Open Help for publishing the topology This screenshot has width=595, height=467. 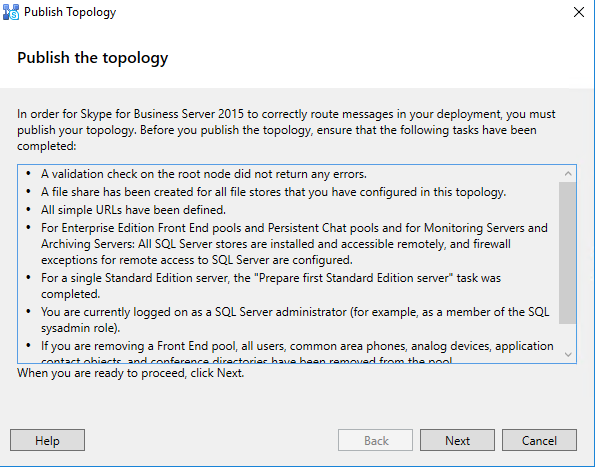coord(47,440)
